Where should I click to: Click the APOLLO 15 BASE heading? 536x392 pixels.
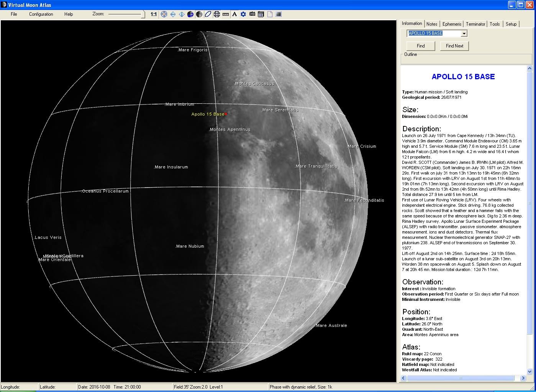pos(463,77)
